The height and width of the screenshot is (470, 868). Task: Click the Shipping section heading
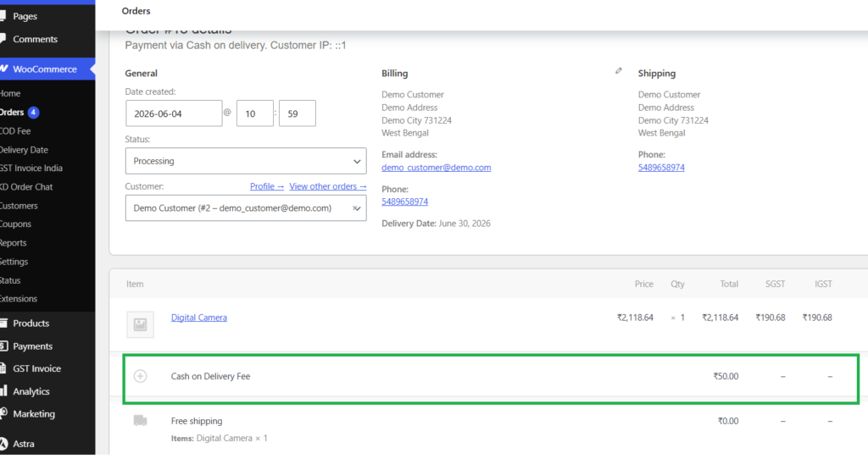tap(657, 73)
